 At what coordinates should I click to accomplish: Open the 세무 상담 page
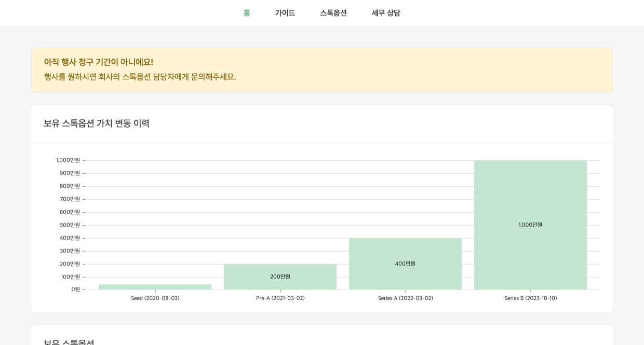[x=386, y=13]
